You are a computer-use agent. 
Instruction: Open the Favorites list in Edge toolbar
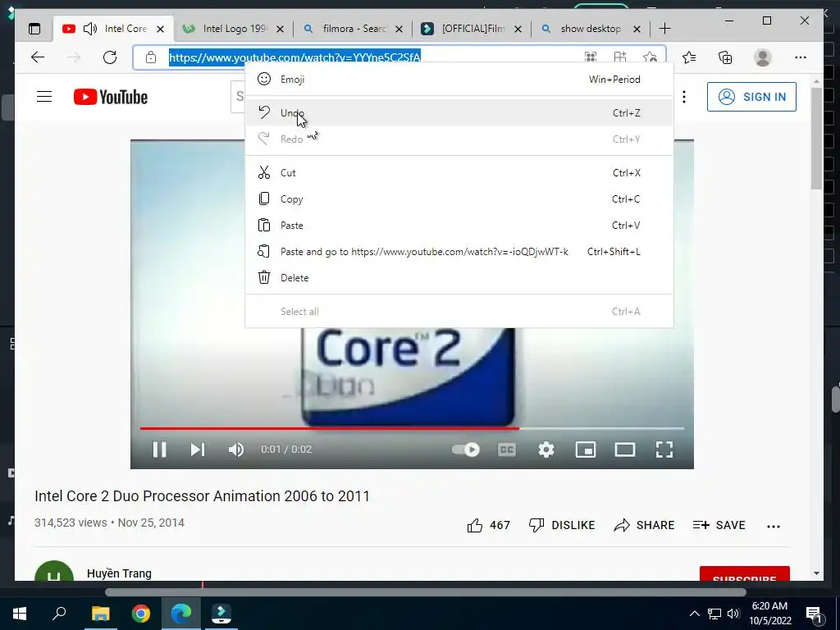tap(689, 57)
